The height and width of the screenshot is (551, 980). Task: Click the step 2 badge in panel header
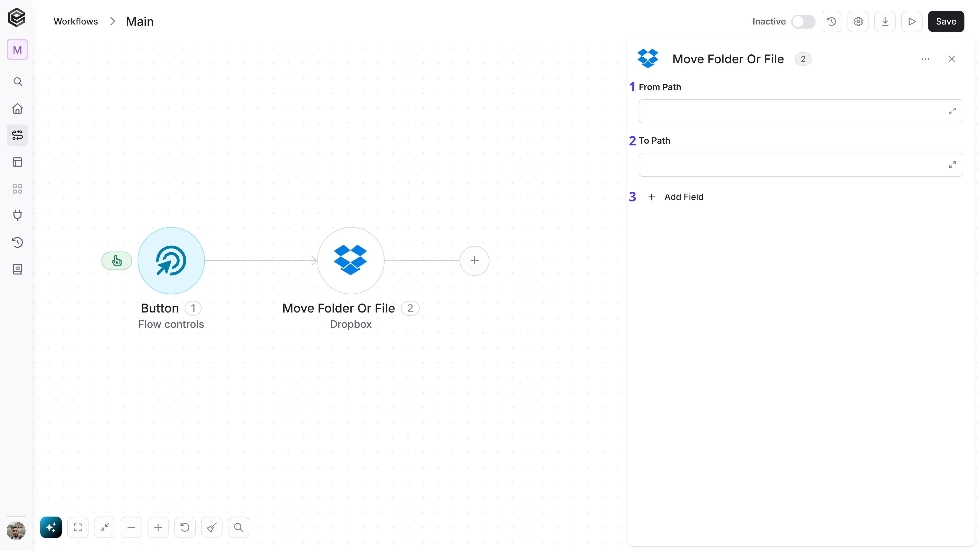803,59
